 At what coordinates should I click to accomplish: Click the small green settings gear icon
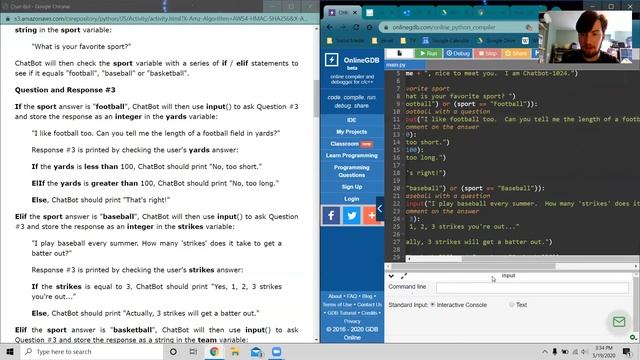tap(632, 337)
